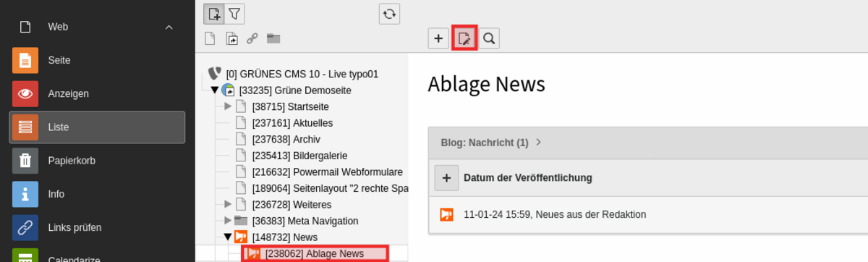
Task: Add new Blog Nachricht record with plus
Action: click(x=446, y=177)
